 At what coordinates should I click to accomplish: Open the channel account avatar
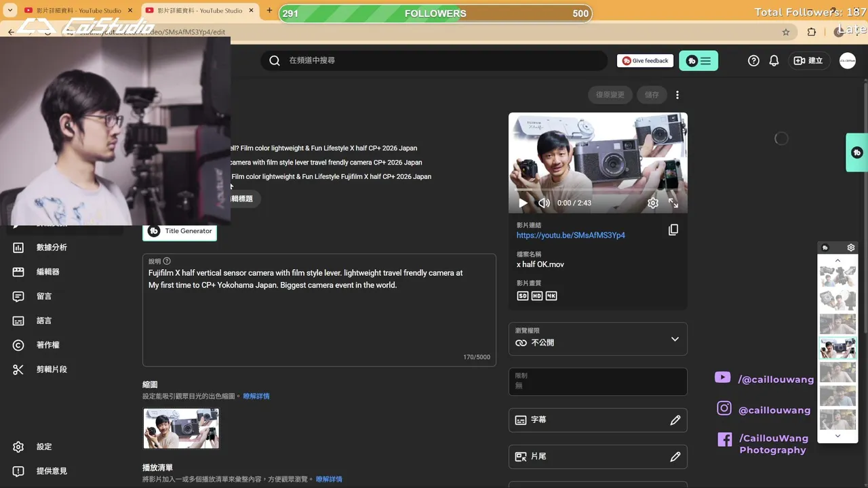coord(847,61)
